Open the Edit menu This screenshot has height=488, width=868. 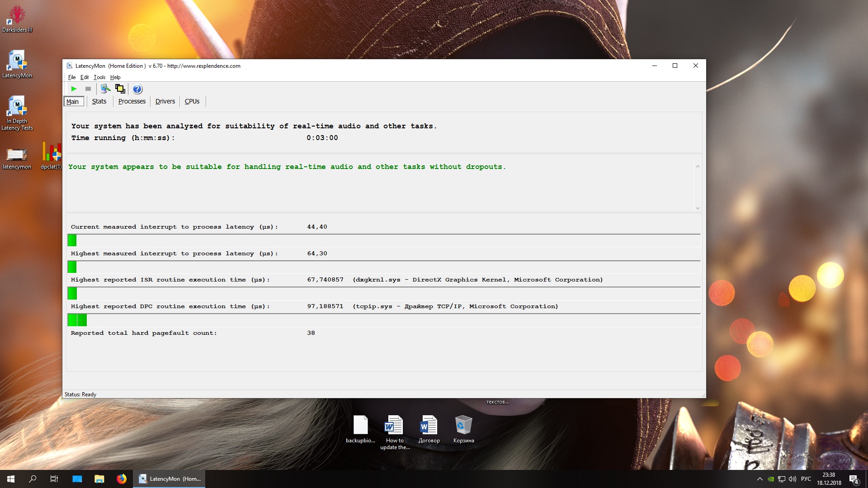(x=84, y=77)
